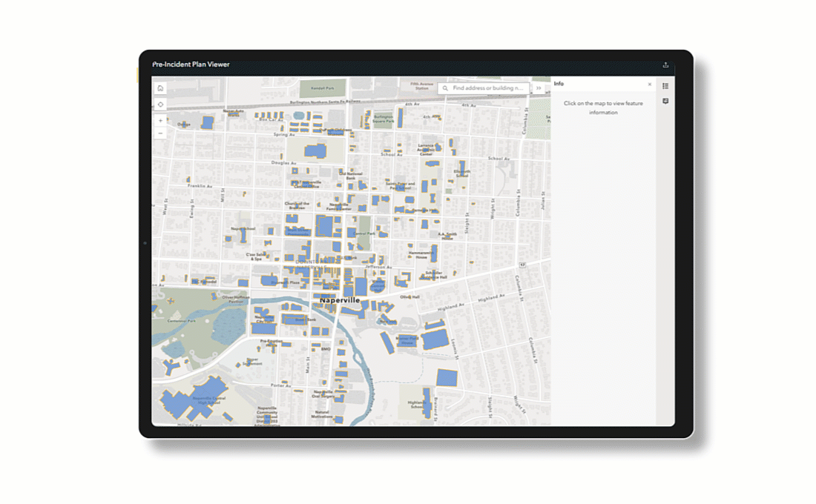Click the Hammerschmidt House label

[x=421, y=256]
